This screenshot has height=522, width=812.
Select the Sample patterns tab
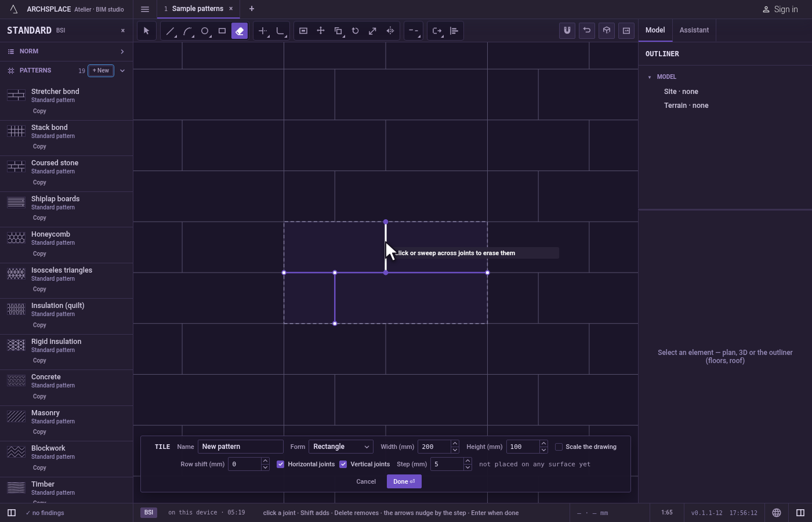click(198, 9)
